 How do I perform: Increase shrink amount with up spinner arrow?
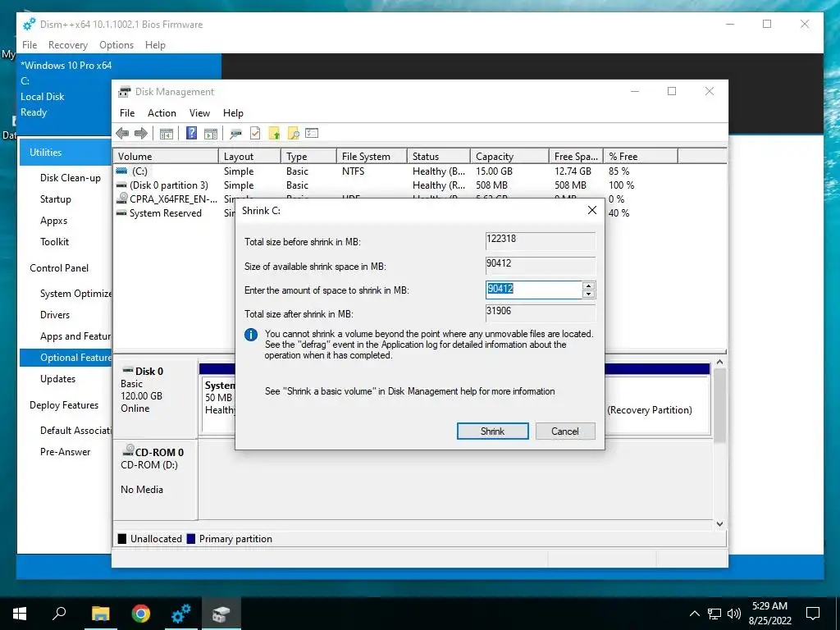(588, 285)
